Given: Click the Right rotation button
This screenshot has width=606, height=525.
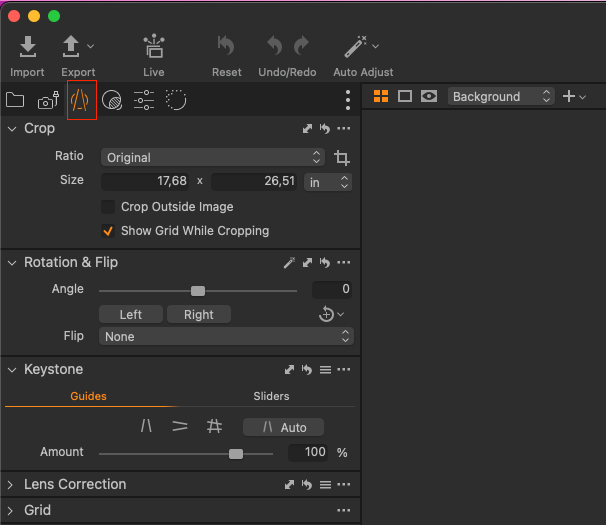Looking at the screenshot, I should [x=199, y=314].
